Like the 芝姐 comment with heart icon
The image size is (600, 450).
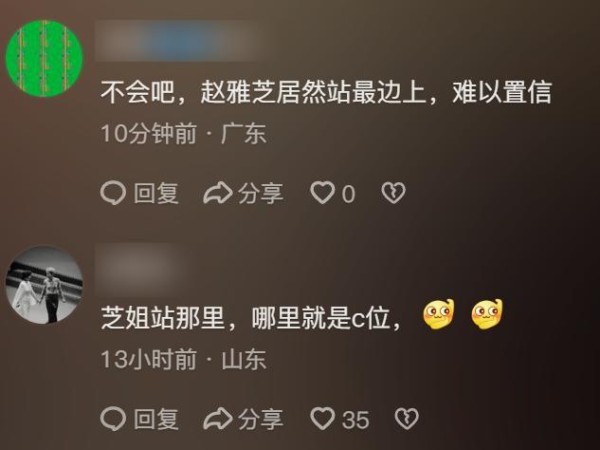[322, 418]
